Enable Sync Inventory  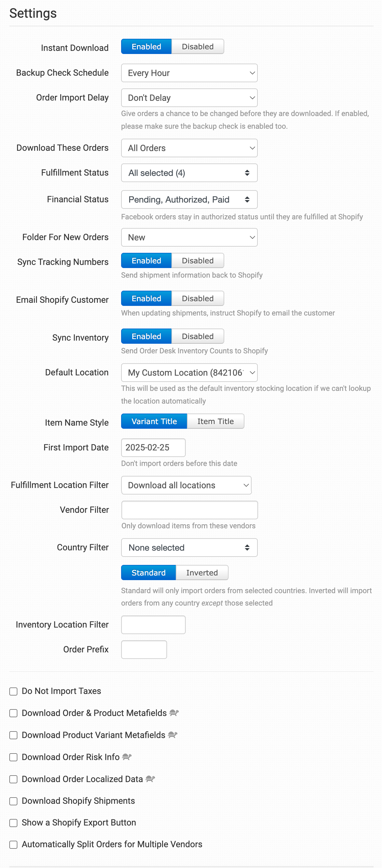[x=146, y=336]
